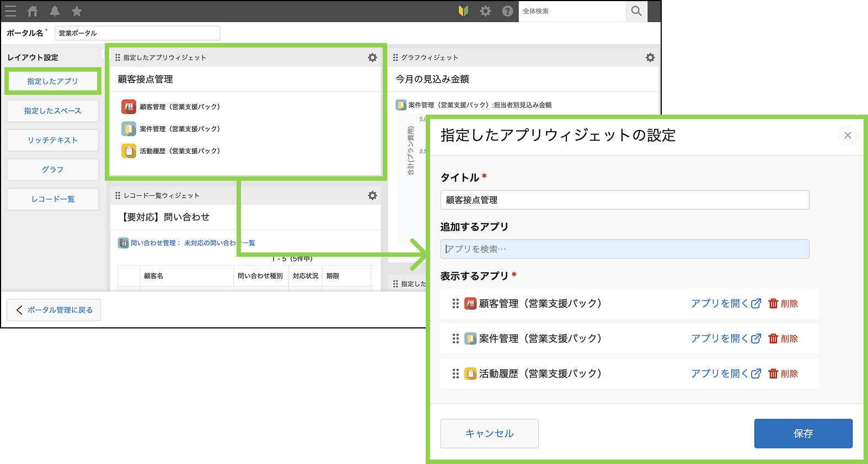Click the help question mark icon
This screenshot has width=868, height=464.
point(507,11)
